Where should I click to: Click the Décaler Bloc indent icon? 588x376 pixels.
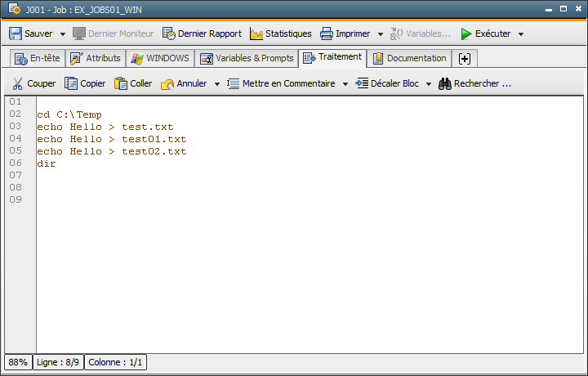coord(362,83)
